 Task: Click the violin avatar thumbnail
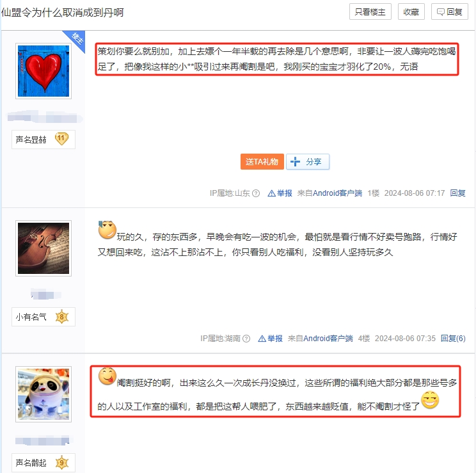[x=44, y=248]
